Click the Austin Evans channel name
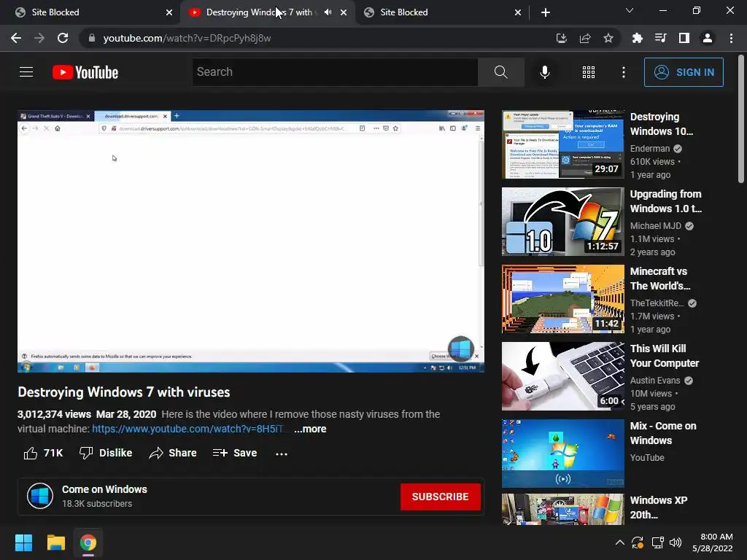The height and width of the screenshot is (560, 747). tap(655, 381)
